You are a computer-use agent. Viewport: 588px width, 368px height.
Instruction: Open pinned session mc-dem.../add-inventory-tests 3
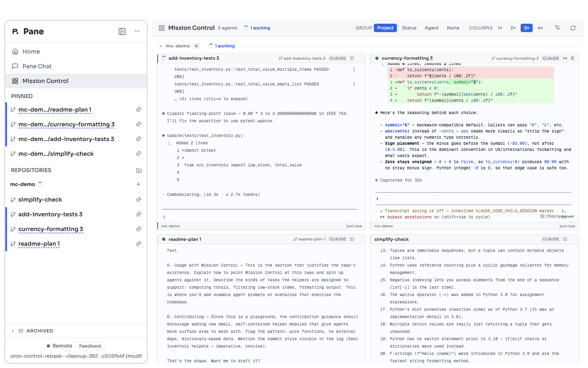click(x=66, y=139)
